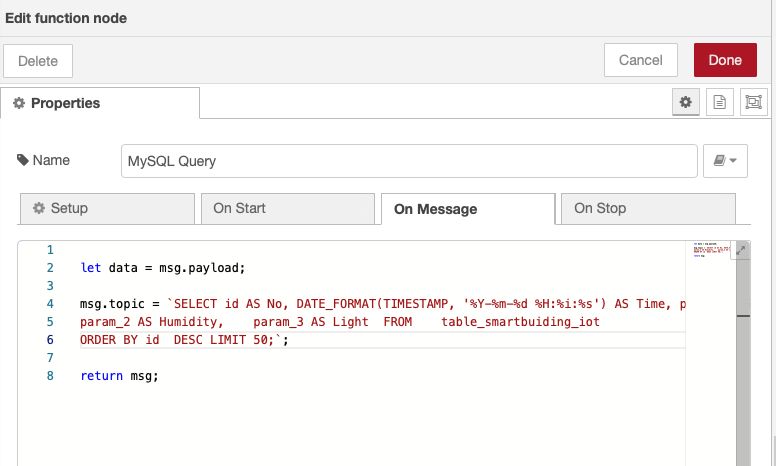This screenshot has width=776, height=466.
Task: Switch to the On Start tab
Action: (288, 208)
